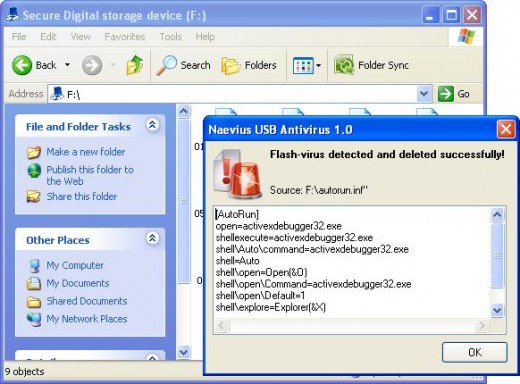Open the Views icon in toolbar
Image resolution: width=520 pixels, height=384 pixels.
(x=303, y=65)
